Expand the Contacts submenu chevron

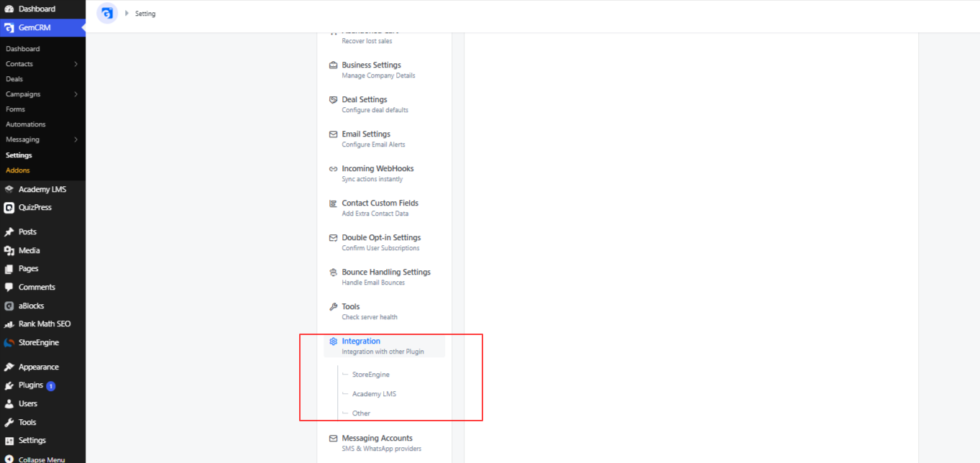tap(75, 64)
